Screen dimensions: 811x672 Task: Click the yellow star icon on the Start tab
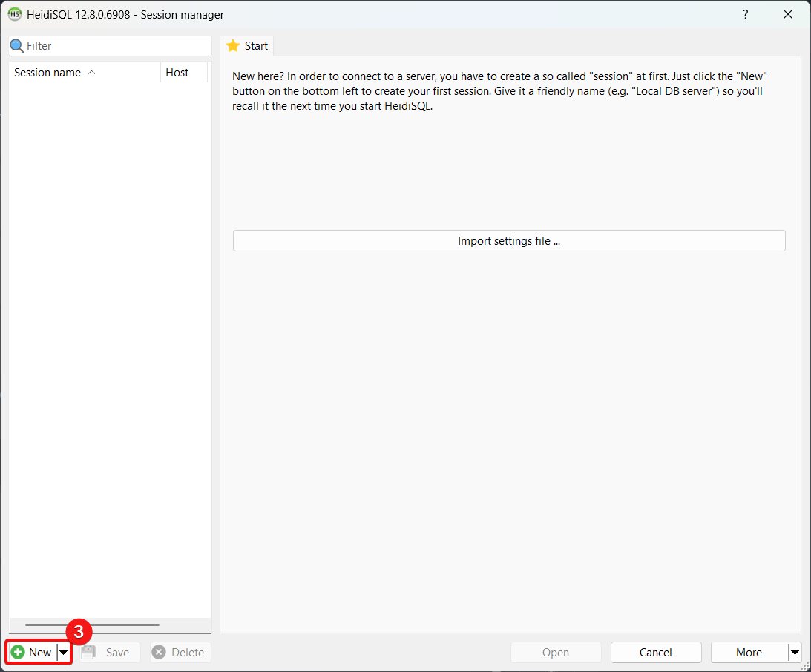pyautogui.click(x=233, y=45)
